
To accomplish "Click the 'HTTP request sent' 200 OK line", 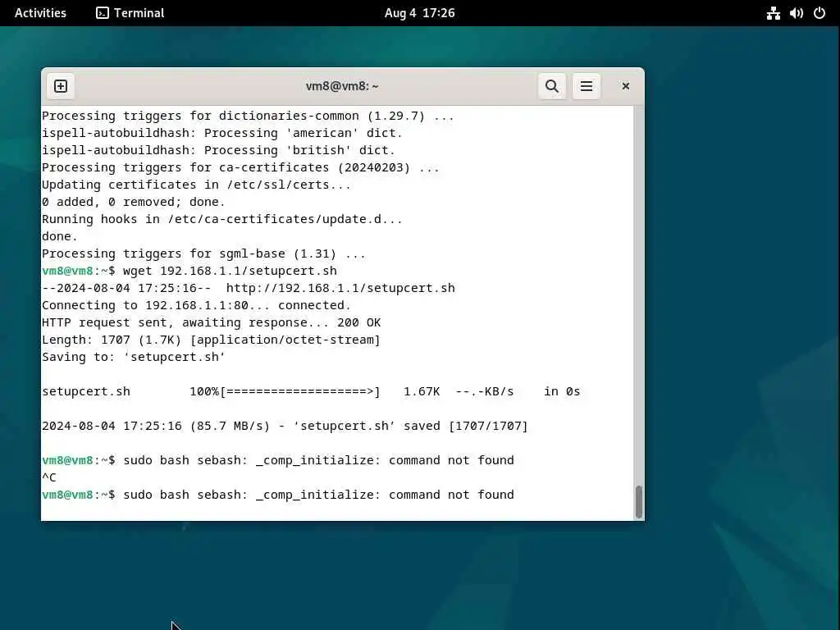I will tap(211, 322).
